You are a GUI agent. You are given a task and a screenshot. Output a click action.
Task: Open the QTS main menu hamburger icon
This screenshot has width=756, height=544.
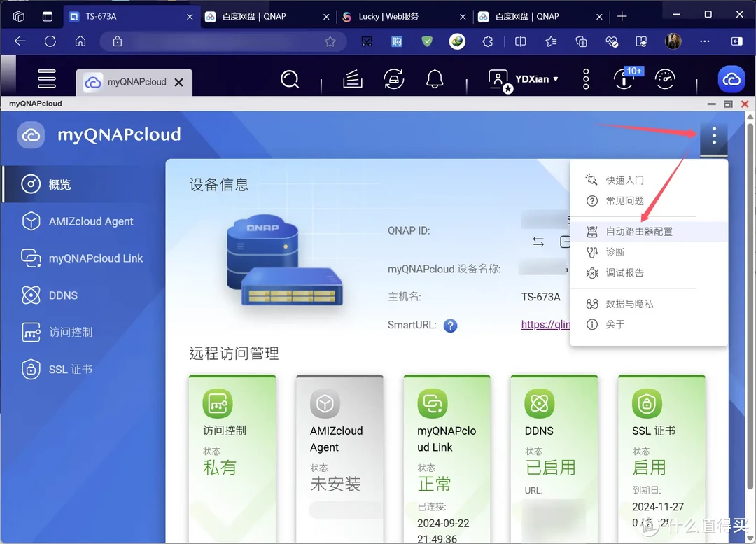pos(46,79)
